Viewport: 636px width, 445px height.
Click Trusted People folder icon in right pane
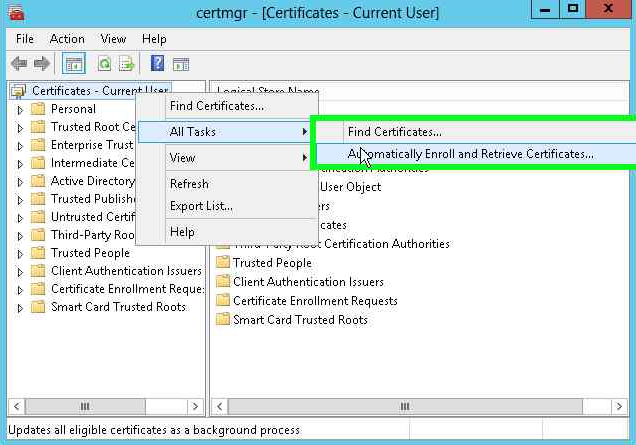223,262
